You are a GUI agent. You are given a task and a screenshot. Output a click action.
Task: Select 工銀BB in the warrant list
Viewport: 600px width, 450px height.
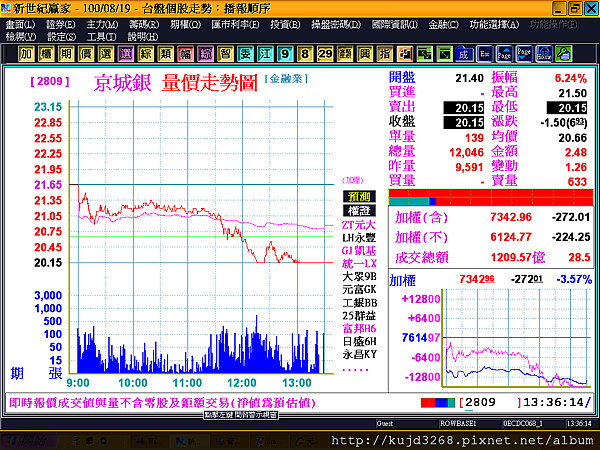(x=360, y=303)
